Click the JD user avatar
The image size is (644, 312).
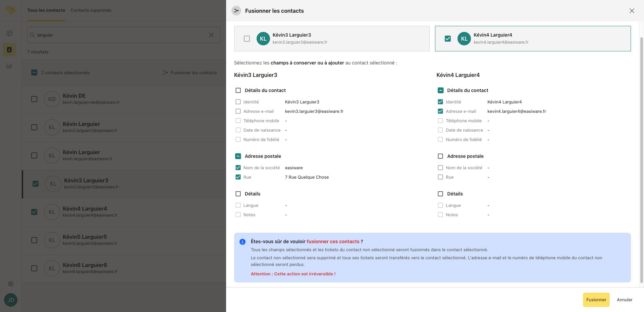click(11, 300)
